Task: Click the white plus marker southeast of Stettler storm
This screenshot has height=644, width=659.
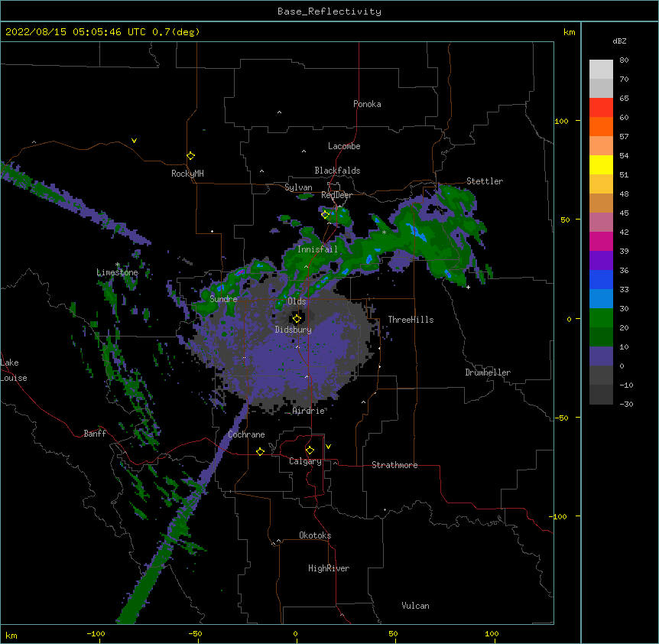Action: pyautogui.click(x=468, y=287)
